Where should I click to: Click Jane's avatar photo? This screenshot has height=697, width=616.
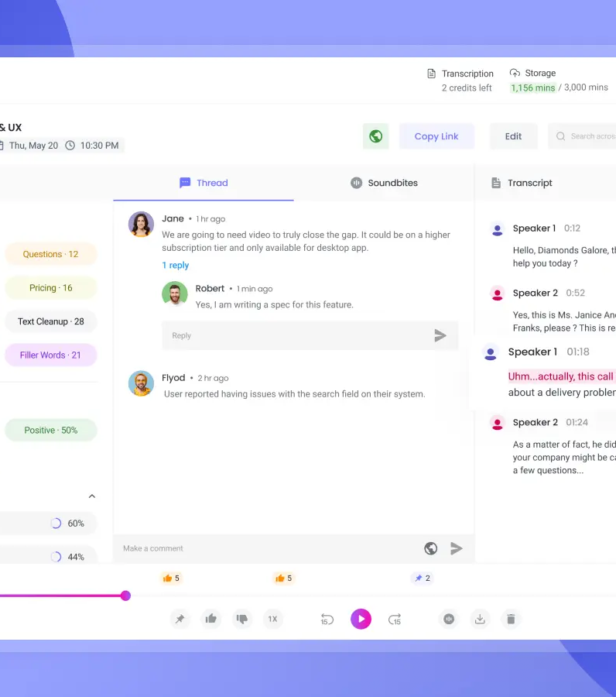point(142,224)
